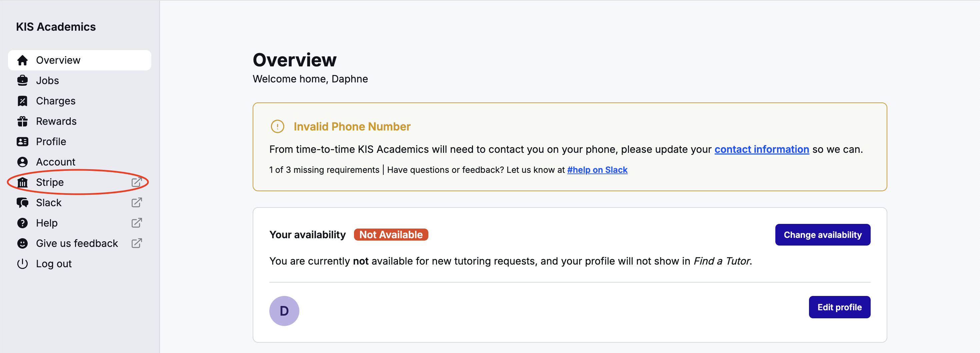Select Account in the sidebar menu
Image resolution: width=980 pixels, height=353 pixels.
[56, 161]
